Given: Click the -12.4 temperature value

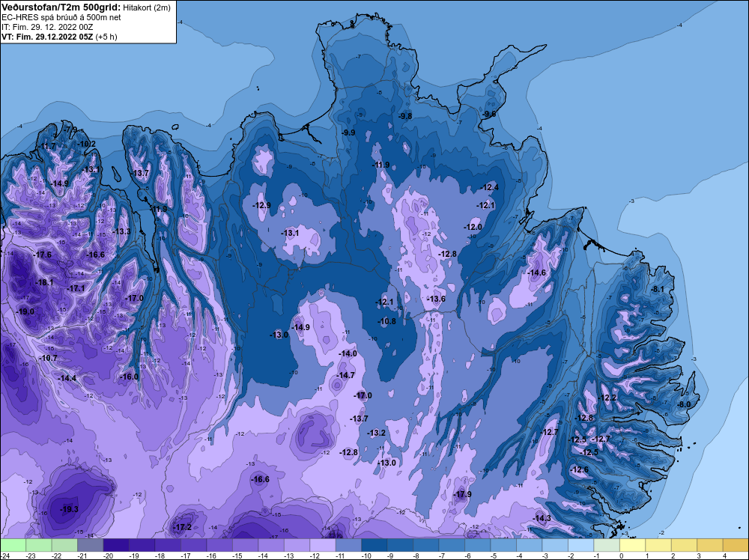Looking at the screenshot, I should pos(490,188).
